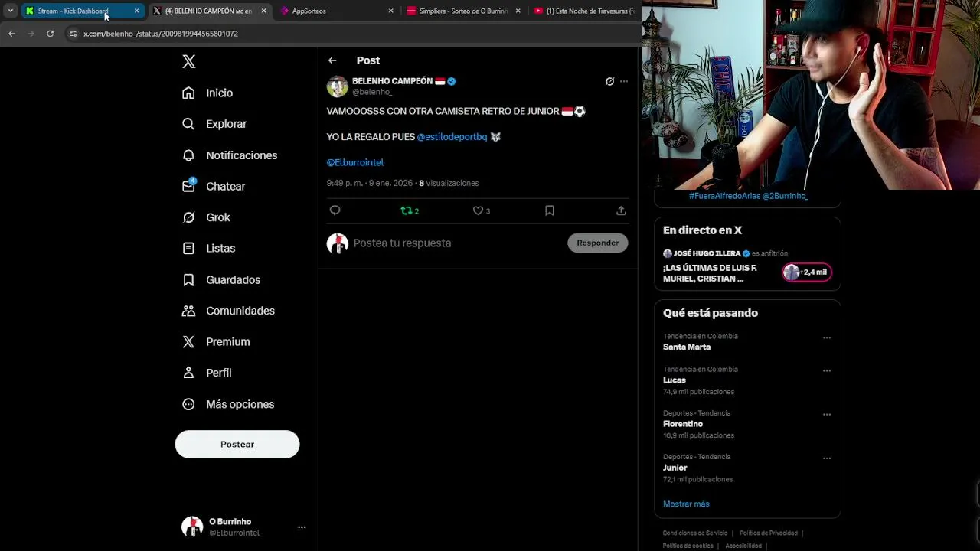Click the Responder button

click(x=597, y=243)
